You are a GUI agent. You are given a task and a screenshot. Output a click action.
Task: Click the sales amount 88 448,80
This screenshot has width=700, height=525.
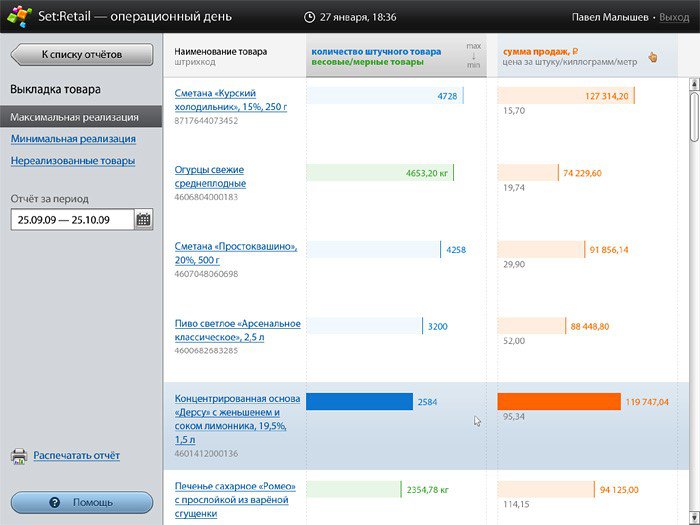coord(590,327)
